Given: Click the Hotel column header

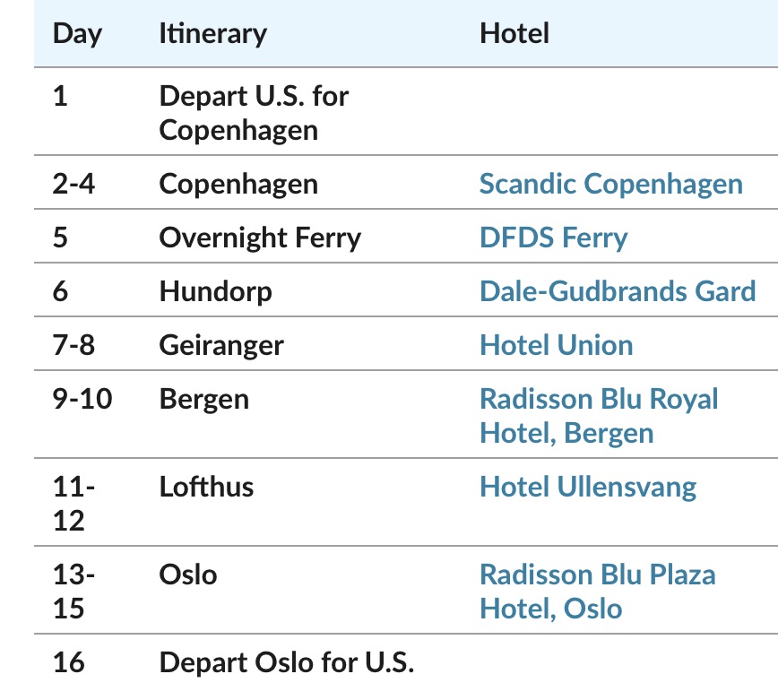Looking at the screenshot, I should click(x=514, y=34).
